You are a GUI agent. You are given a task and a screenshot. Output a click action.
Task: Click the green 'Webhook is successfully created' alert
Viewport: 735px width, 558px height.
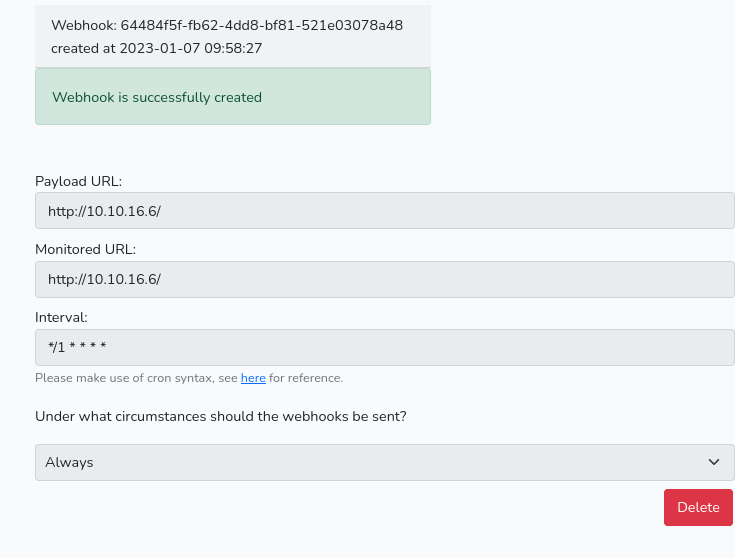click(x=233, y=97)
